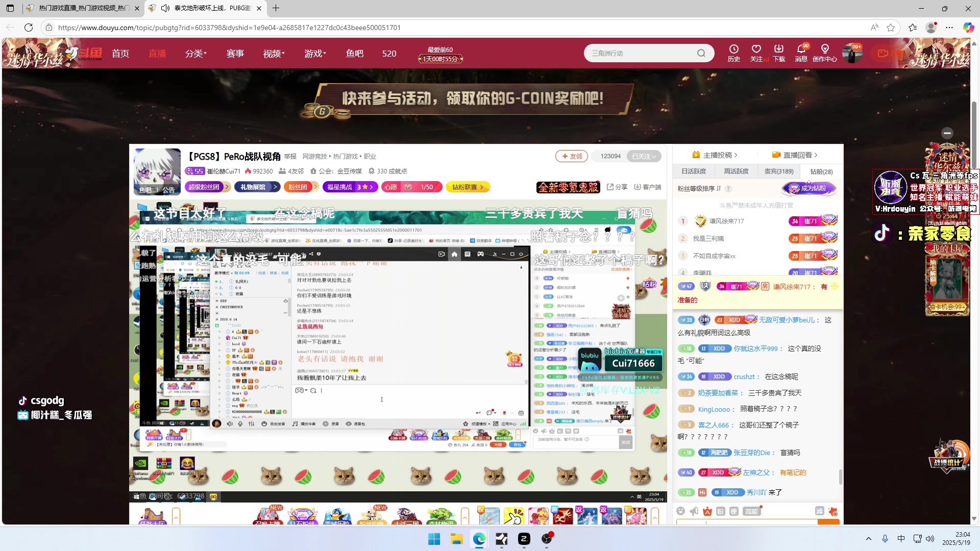Click the red crown A badge icon
Screen dimensions: 980x551
click(x=707, y=511)
